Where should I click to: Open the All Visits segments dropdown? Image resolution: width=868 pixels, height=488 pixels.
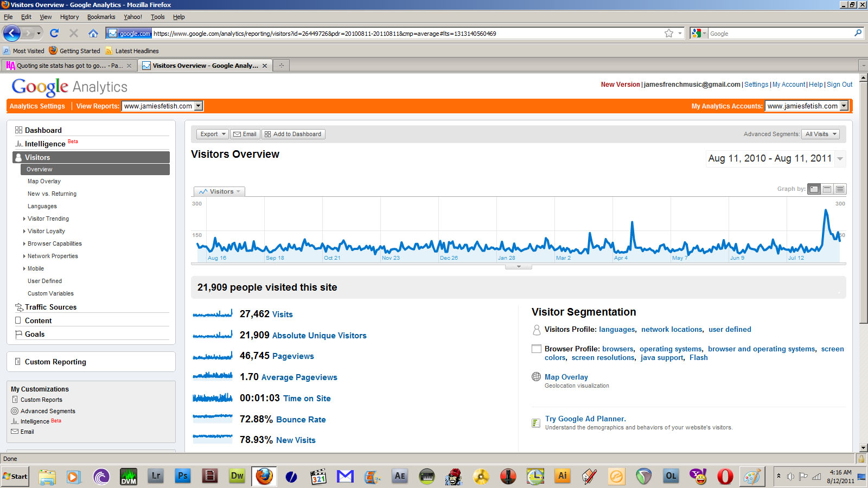point(821,134)
